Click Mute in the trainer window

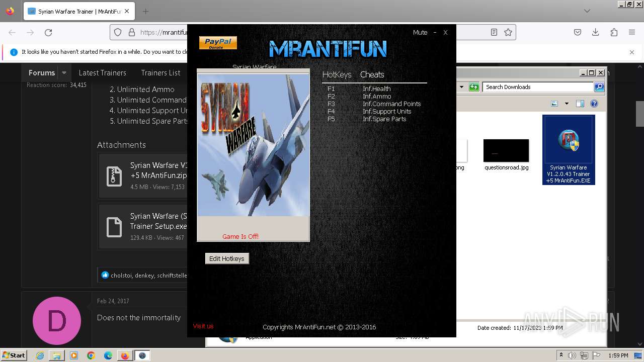pyautogui.click(x=420, y=32)
